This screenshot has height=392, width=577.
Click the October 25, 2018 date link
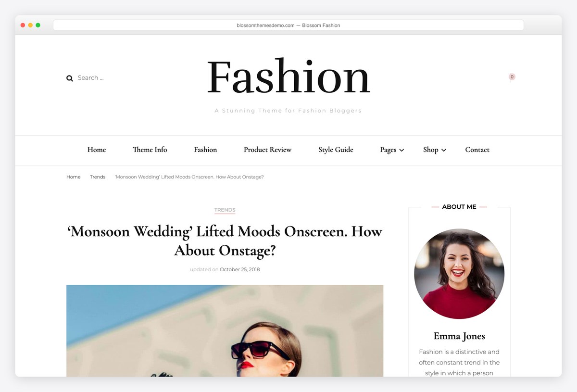(239, 269)
